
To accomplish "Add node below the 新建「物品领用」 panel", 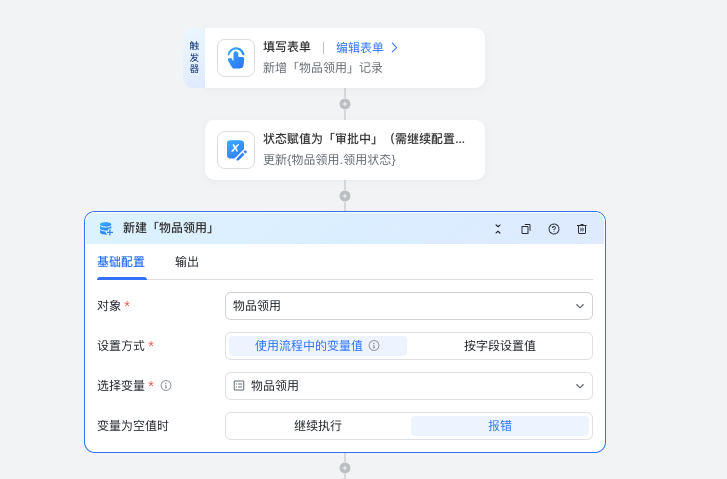I will [345, 468].
